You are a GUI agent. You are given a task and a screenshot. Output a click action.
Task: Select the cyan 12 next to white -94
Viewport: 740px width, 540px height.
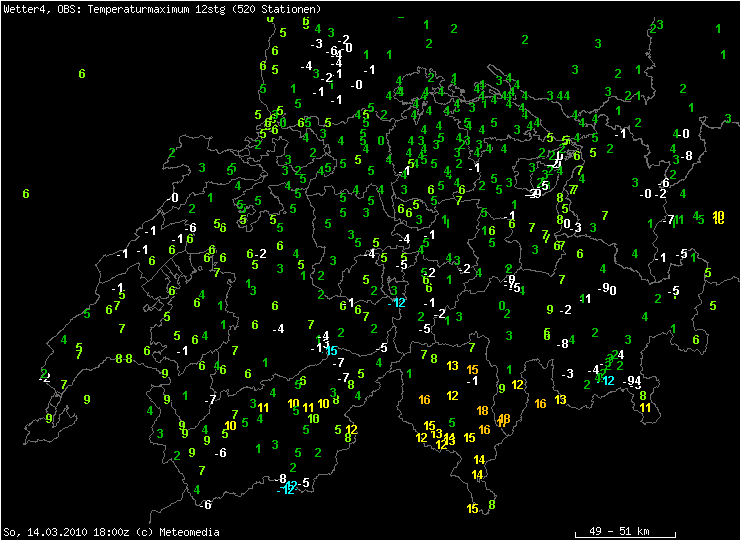pyautogui.click(x=608, y=380)
